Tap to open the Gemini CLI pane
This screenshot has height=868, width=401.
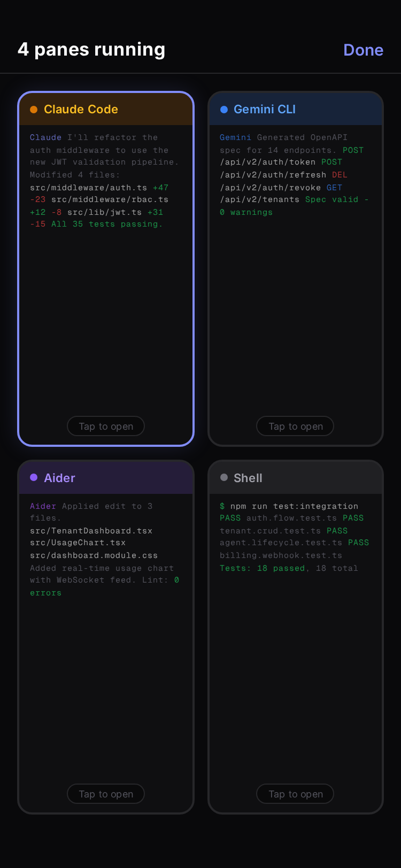295,426
